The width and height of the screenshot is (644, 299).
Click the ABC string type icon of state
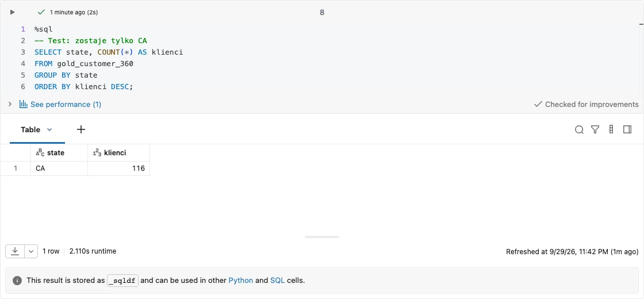[x=40, y=153]
